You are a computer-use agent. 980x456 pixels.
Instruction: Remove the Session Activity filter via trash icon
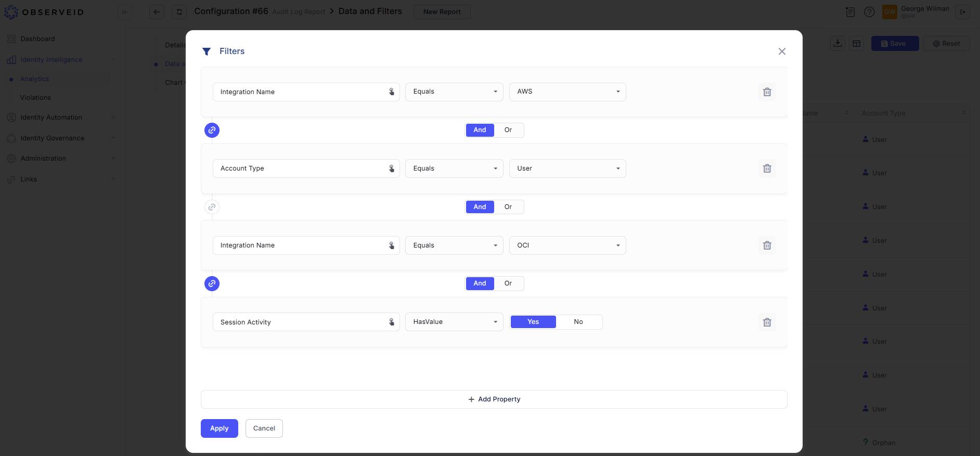767,322
